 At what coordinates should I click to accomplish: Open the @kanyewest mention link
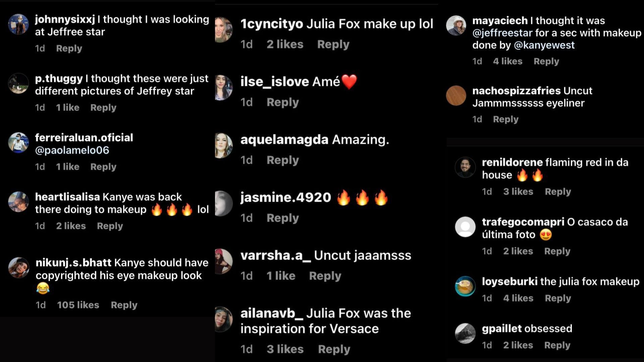pos(544,45)
